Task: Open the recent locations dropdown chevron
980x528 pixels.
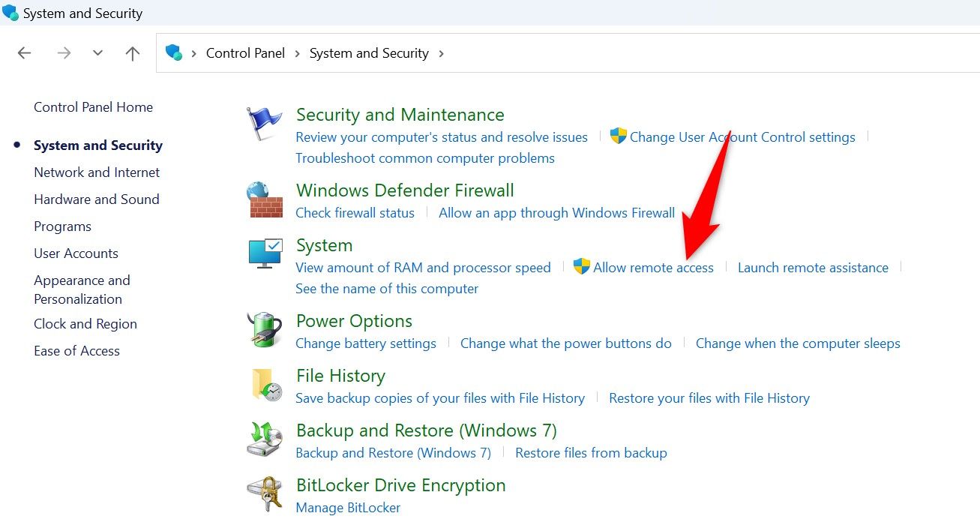Action: (97, 53)
